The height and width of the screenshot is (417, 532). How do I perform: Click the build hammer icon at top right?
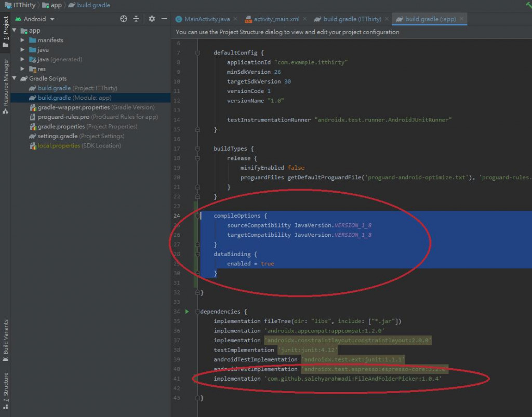click(x=528, y=5)
